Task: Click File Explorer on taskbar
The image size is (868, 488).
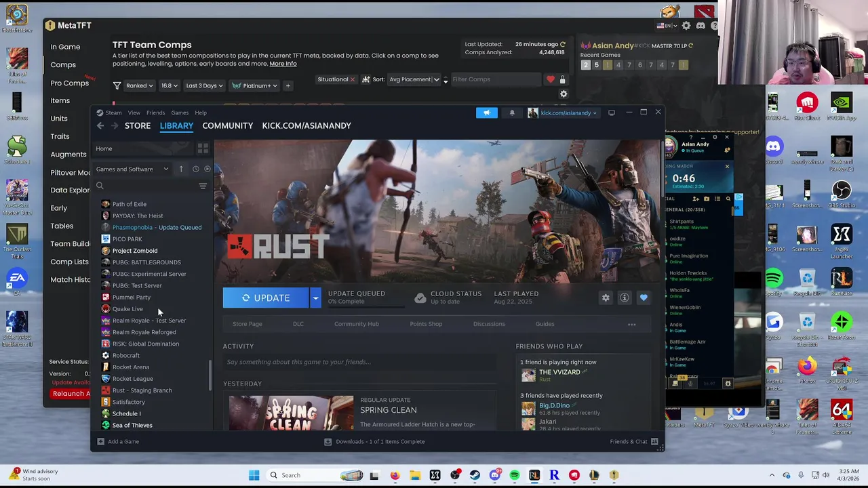Action: tap(415, 475)
